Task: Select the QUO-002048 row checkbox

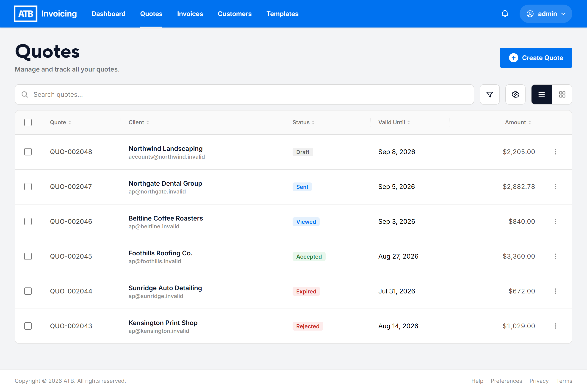Action: click(x=28, y=152)
